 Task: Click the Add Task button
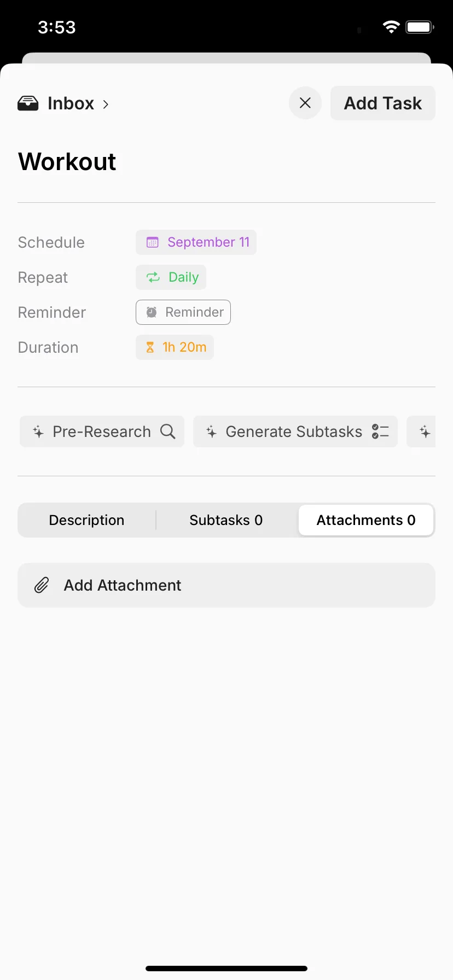(383, 103)
